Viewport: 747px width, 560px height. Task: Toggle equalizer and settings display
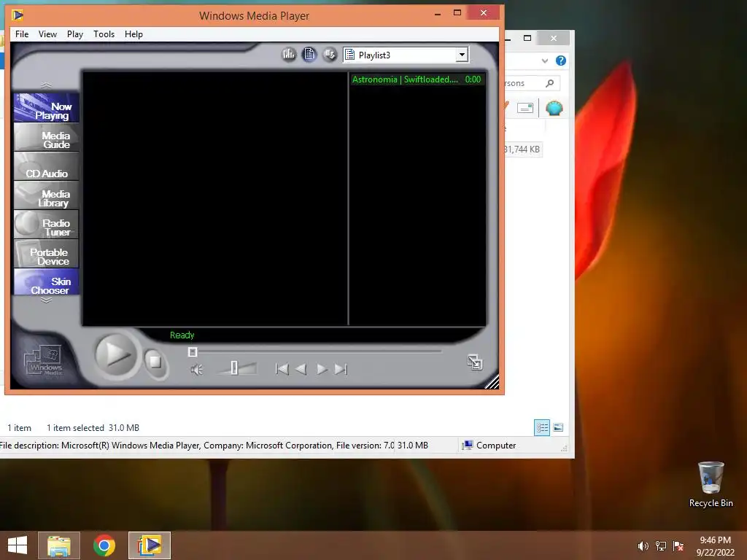(289, 54)
